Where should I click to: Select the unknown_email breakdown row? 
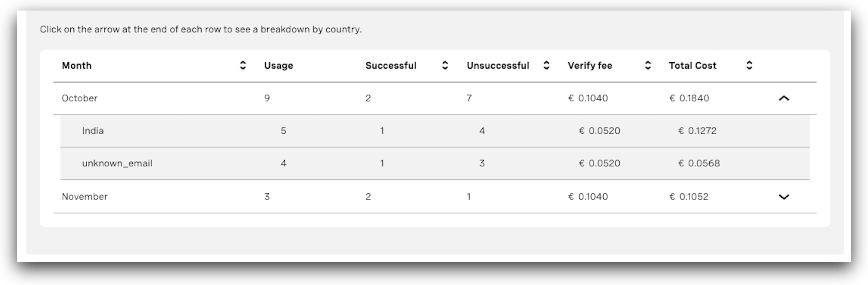tap(117, 163)
